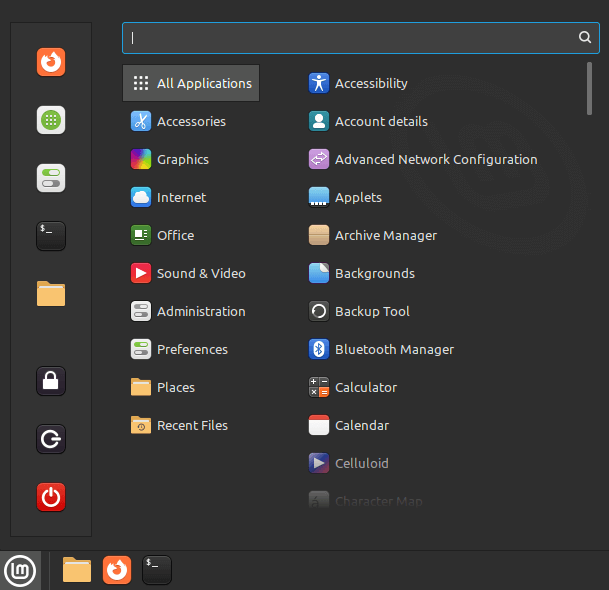Click the Celluloid label text

pos(362,463)
